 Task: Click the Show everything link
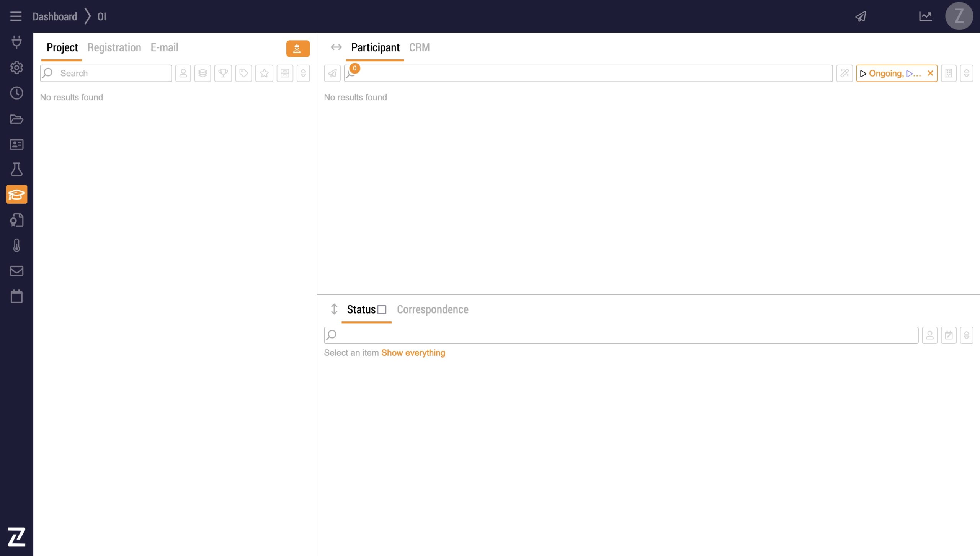coord(413,353)
